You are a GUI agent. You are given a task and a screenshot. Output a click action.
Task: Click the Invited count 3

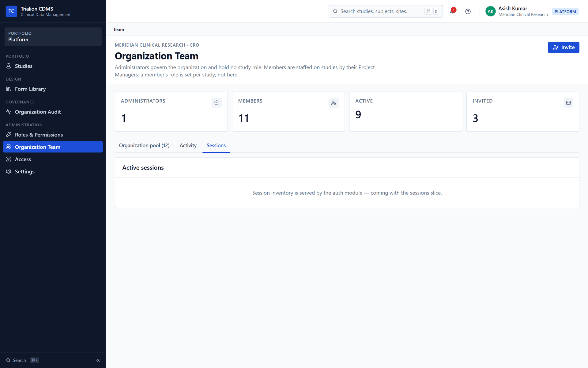pyautogui.click(x=475, y=118)
